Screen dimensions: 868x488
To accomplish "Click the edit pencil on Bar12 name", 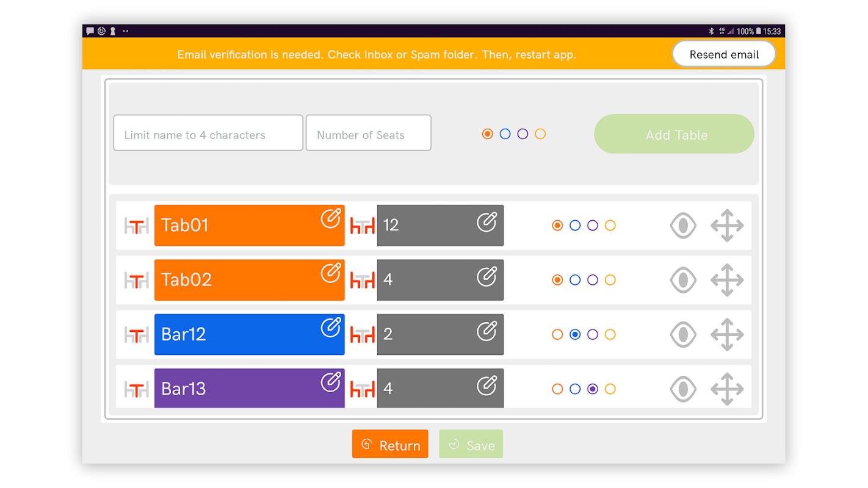I will pyautogui.click(x=331, y=328).
